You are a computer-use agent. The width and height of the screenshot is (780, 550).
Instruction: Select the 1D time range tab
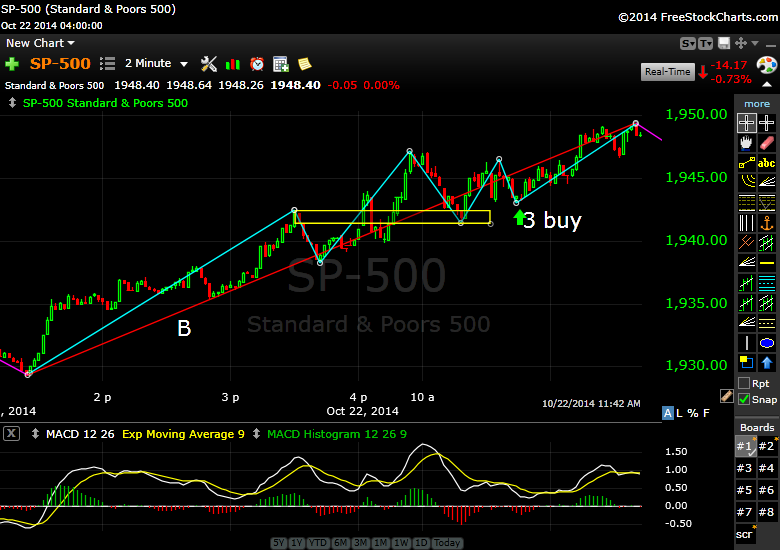[x=422, y=543]
